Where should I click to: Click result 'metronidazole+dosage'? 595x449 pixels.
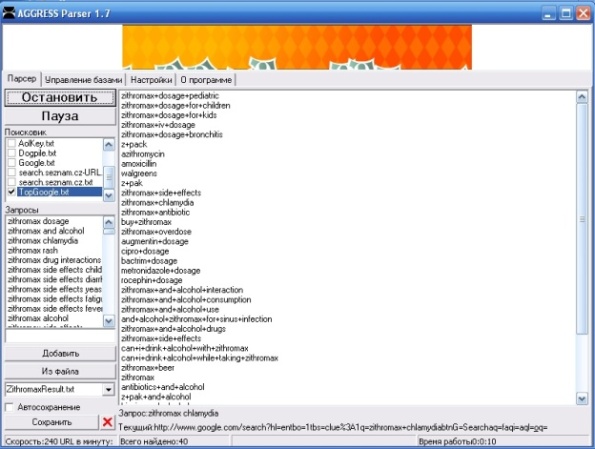point(161,271)
